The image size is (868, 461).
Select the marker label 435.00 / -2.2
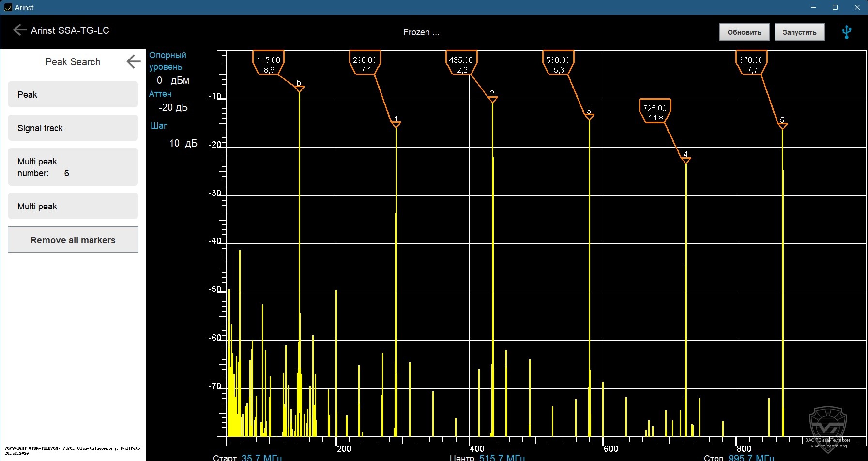pos(461,63)
